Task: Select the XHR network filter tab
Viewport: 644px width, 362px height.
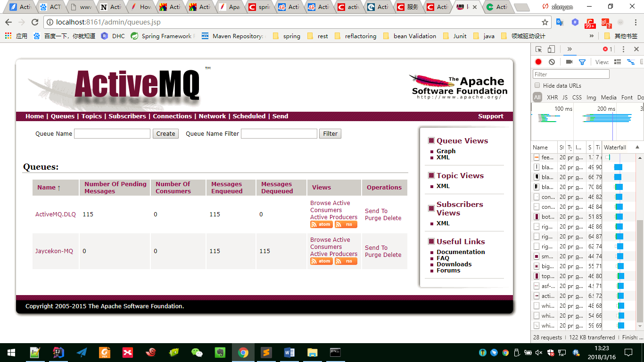Action: click(x=552, y=97)
